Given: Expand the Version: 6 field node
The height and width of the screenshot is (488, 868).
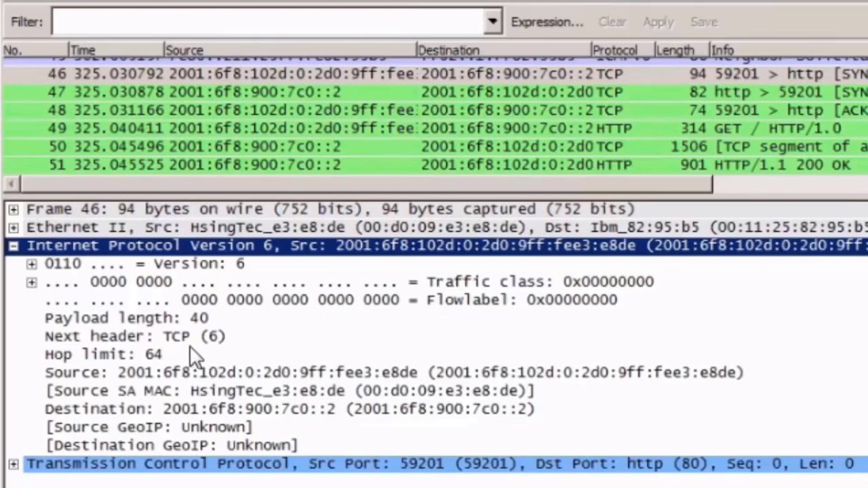Looking at the screenshot, I should (x=31, y=264).
